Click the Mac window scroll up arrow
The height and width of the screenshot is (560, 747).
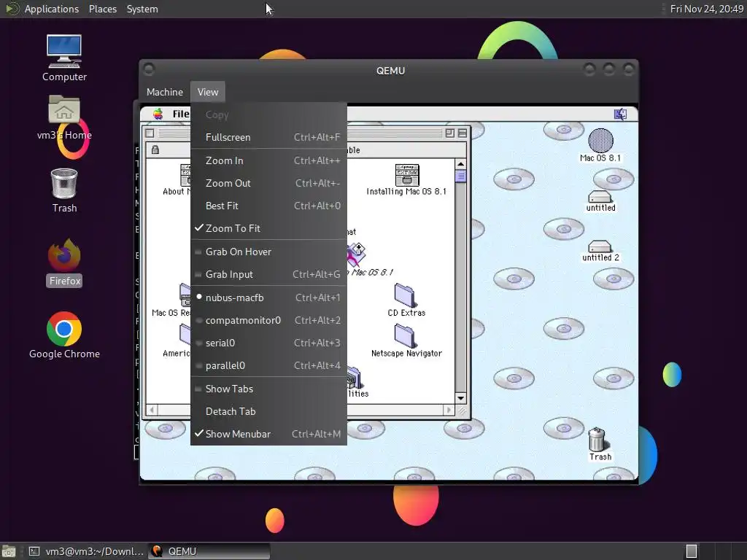point(460,164)
